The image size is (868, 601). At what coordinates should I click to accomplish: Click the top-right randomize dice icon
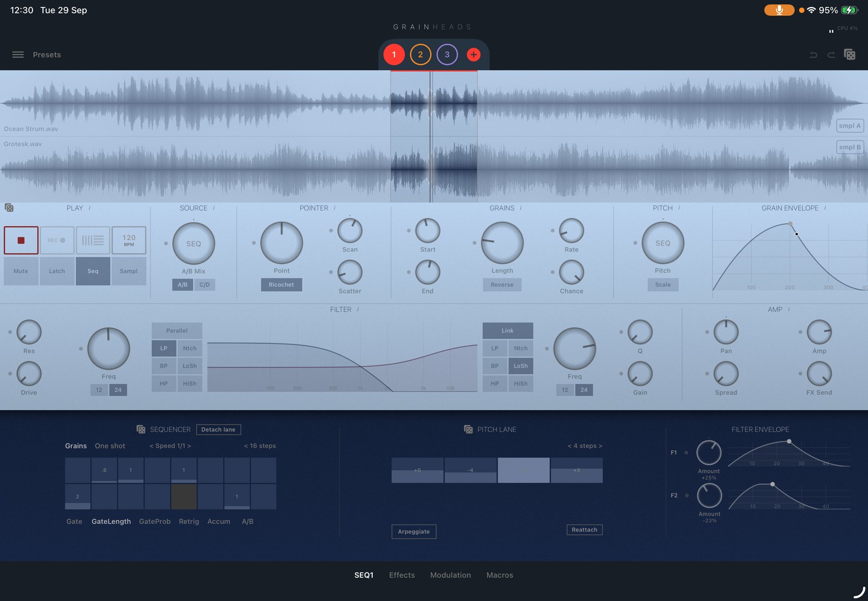click(850, 54)
